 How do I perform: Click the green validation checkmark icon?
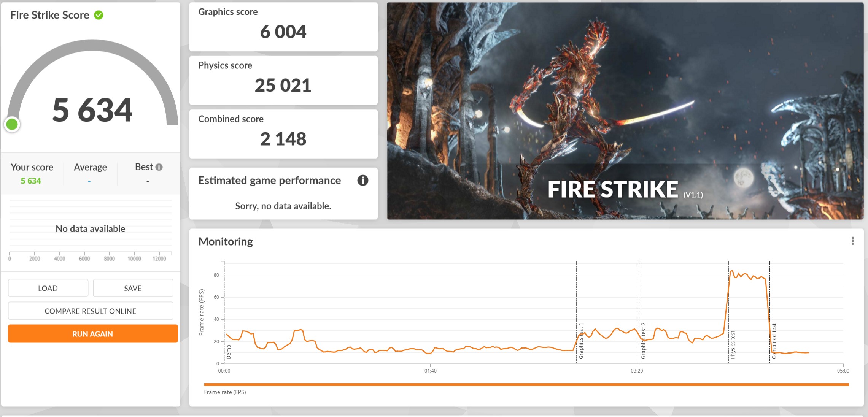tap(99, 15)
